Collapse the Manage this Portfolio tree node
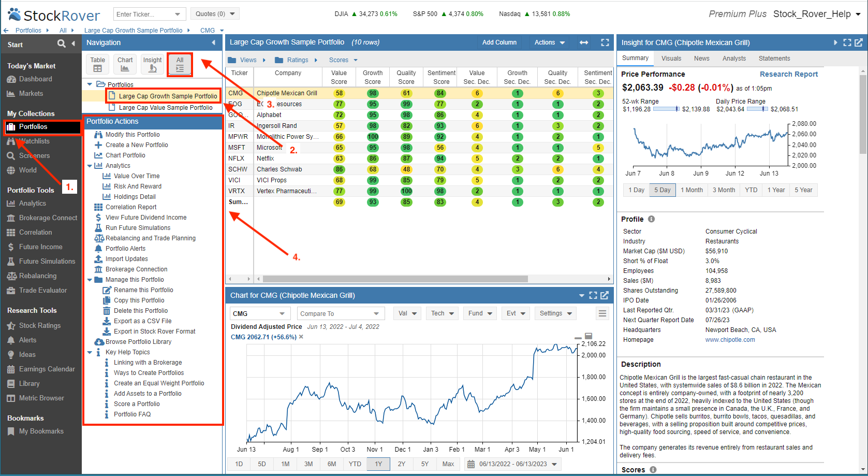The width and height of the screenshot is (868, 476). pyautogui.click(x=90, y=280)
